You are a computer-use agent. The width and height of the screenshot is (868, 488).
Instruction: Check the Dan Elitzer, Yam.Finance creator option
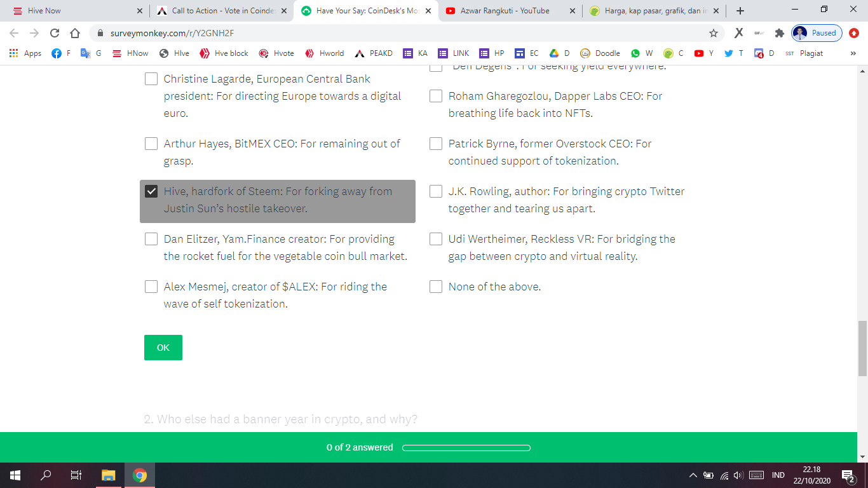click(x=151, y=239)
